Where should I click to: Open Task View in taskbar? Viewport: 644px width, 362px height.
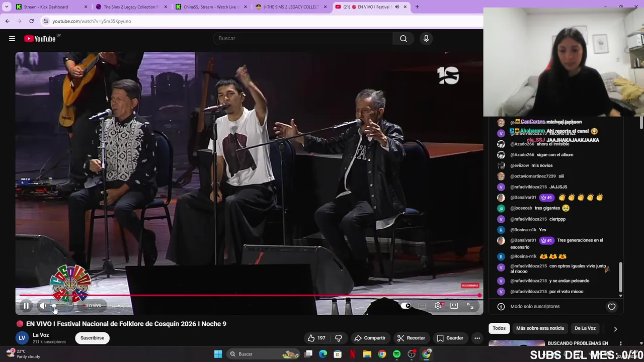click(x=308, y=354)
